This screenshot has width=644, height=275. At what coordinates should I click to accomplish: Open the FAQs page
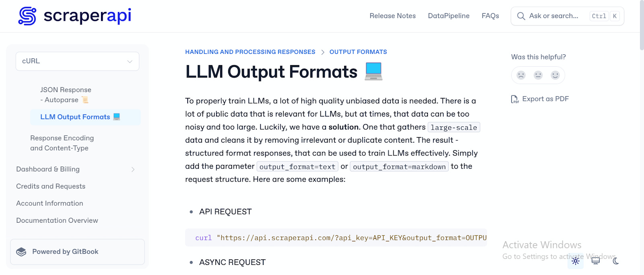[x=490, y=16]
